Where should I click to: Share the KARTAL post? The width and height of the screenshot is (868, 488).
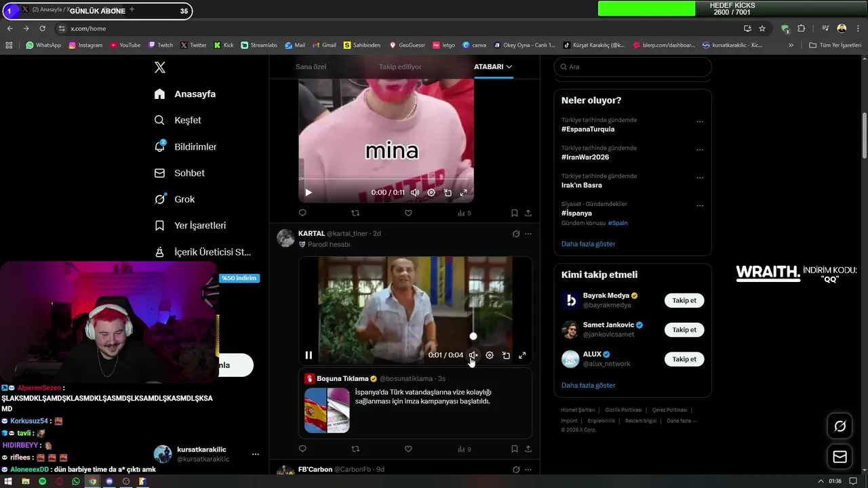pos(528,449)
